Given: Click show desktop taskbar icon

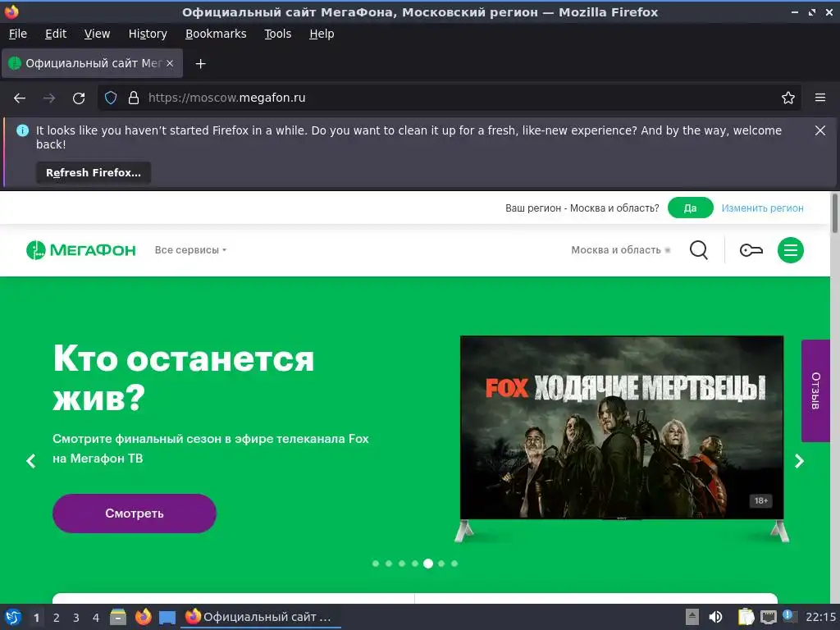Looking at the screenshot, I should click(167, 618).
